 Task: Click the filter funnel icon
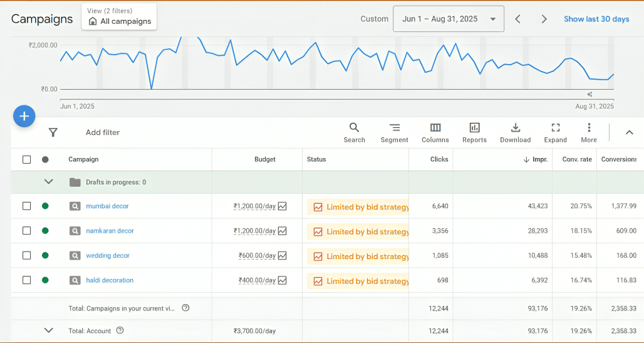53,132
